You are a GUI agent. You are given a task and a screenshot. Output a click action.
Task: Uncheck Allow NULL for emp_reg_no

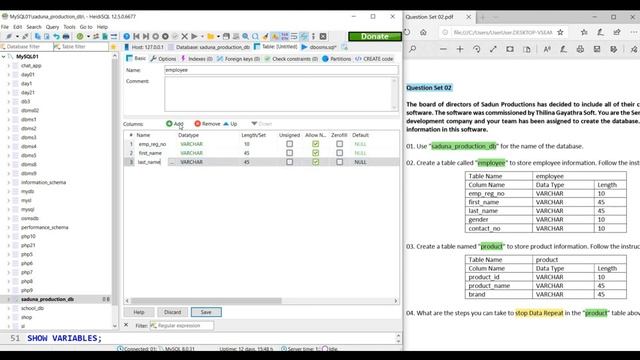click(316, 144)
